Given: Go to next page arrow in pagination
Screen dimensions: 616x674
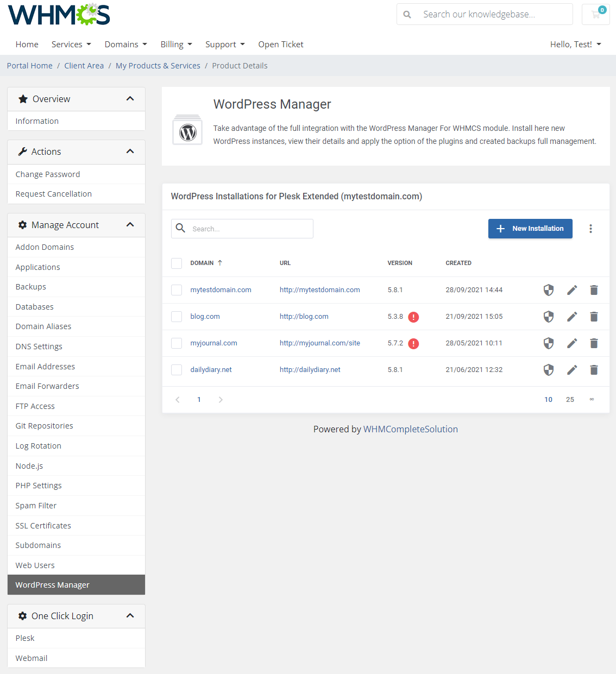Looking at the screenshot, I should click(x=221, y=400).
